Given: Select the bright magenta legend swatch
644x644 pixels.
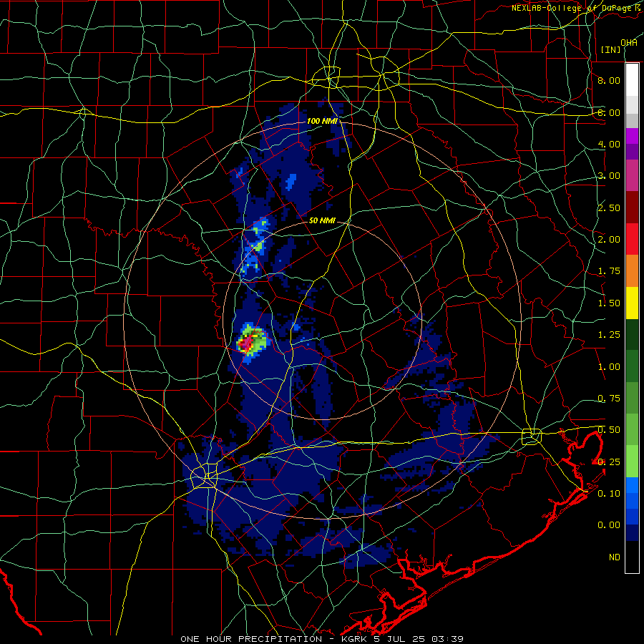Looking at the screenshot, I should (x=632, y=136).
